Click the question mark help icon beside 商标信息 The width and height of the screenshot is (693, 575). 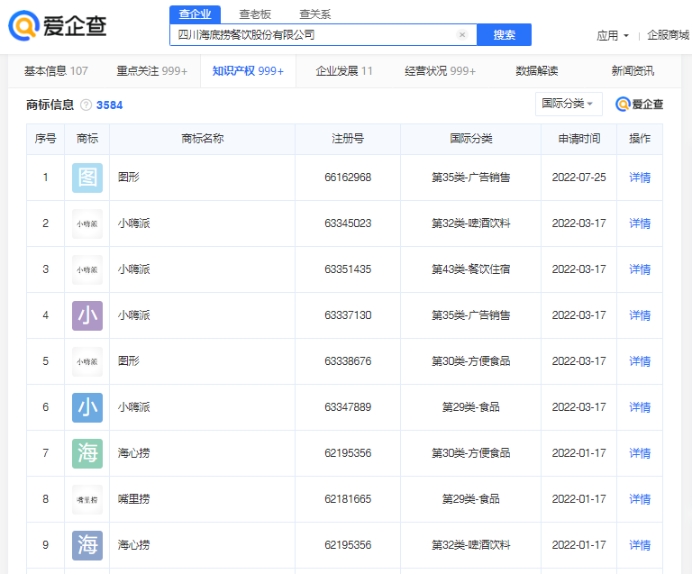click(x=86, y=105)
